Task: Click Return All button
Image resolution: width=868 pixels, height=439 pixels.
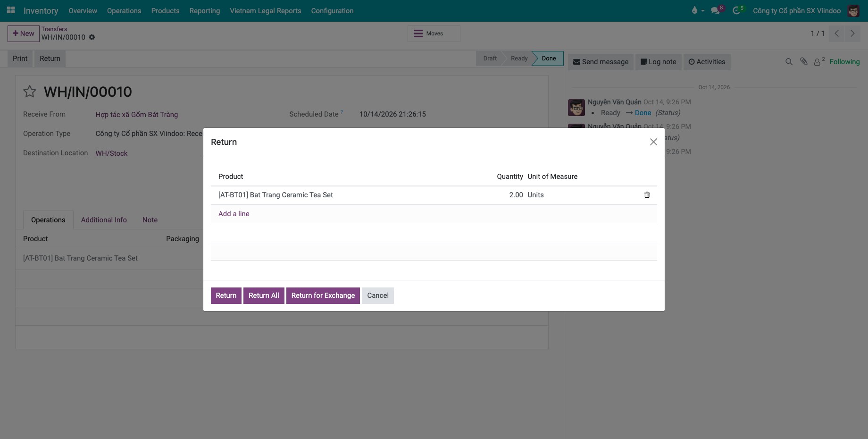Action: pyautogui.click(x=264, y=295)
